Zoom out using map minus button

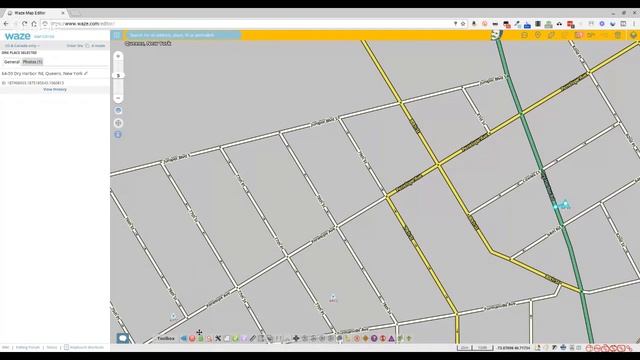tap(118, 98)
